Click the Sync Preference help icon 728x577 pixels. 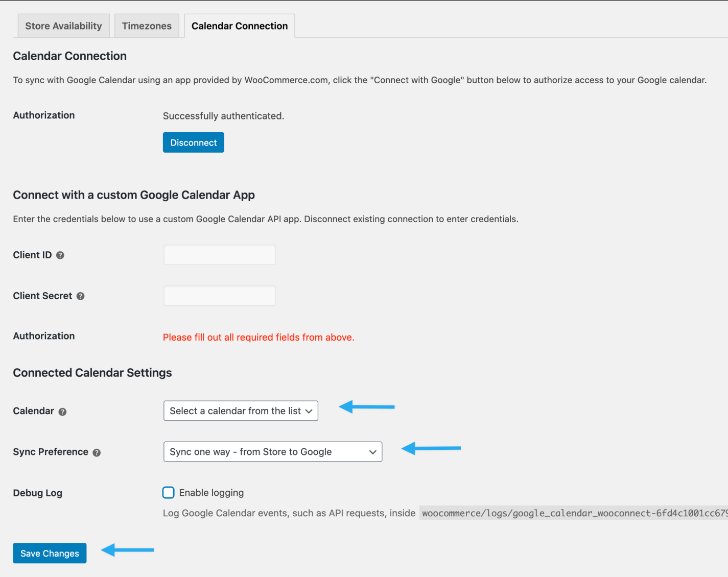click(x=97, y=452)
